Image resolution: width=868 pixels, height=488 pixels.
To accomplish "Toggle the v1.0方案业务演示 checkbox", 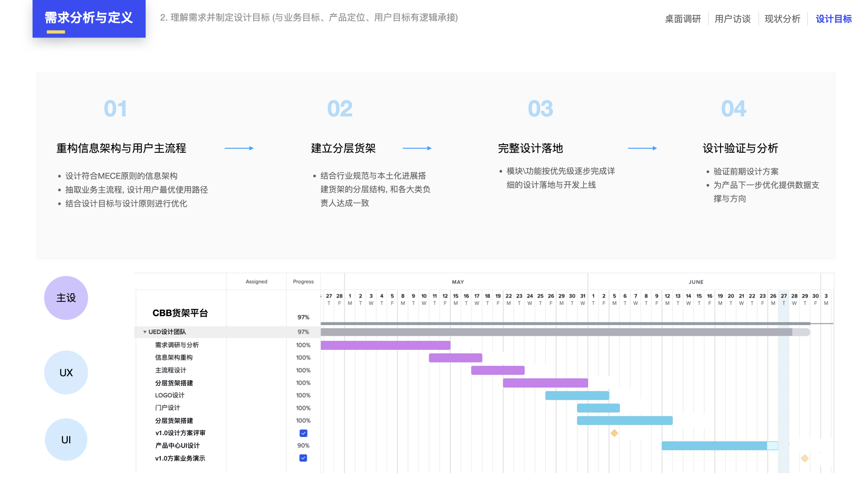I will point(303,458).
